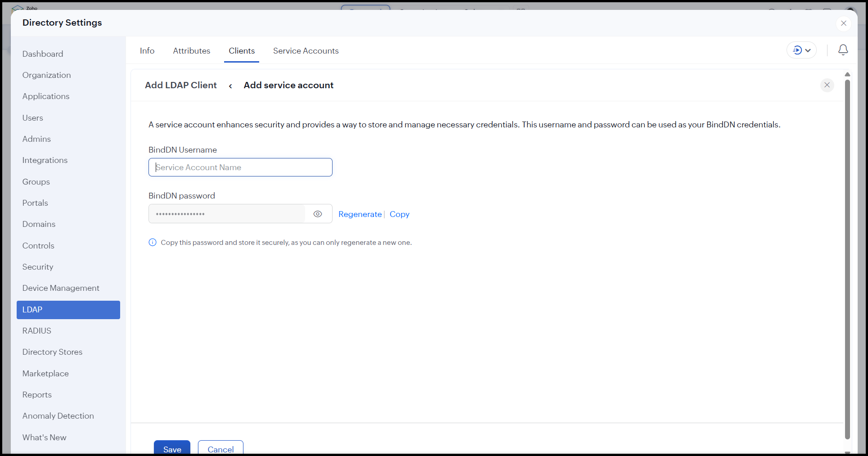Copy the BindDN password
This screenshot has width=868, height=456.
399,214
